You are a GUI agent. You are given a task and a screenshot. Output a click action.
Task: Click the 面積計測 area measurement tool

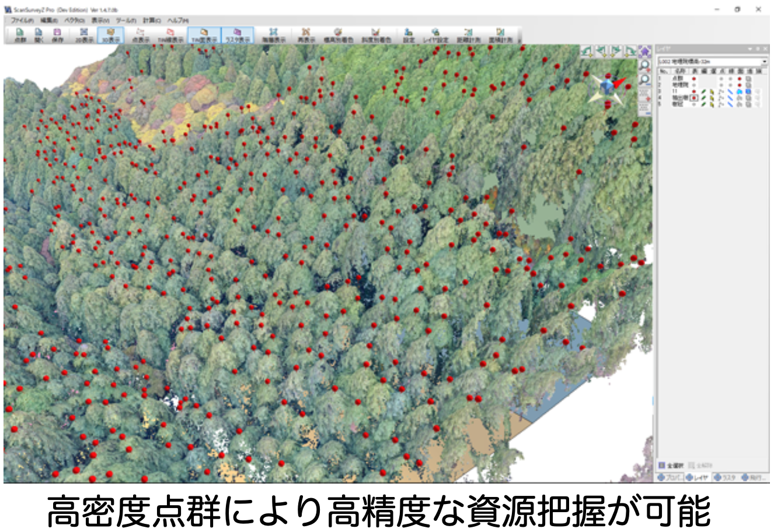coord(501,35)
